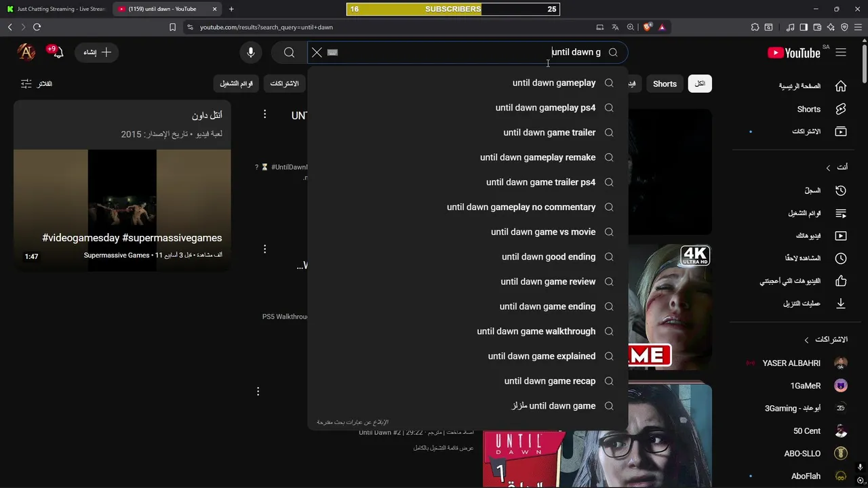Expand the 'الاشتراكات' subscriptions section header
868x488 pixels.
[x=825, y=339]
